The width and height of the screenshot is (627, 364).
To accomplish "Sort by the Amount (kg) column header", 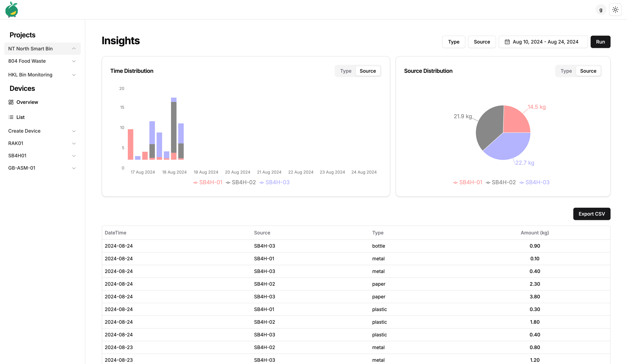I will click(x=535, y=233).
